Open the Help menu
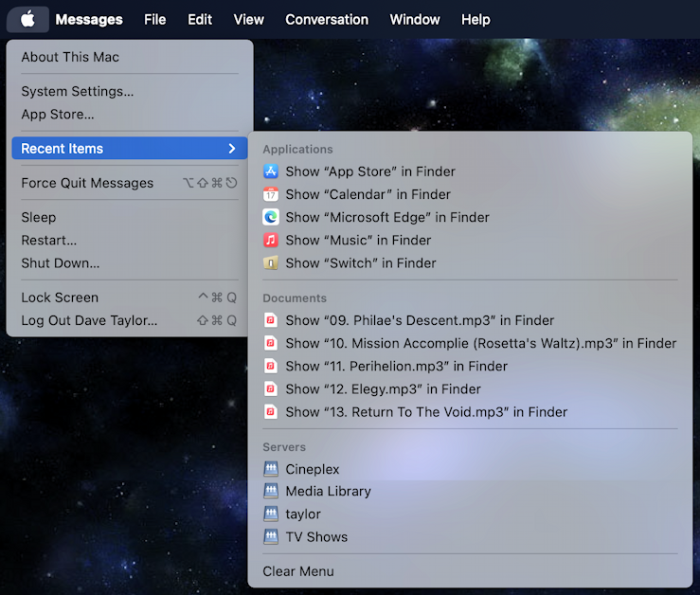This screenshot has width=700, height=595. click(476, 19)
